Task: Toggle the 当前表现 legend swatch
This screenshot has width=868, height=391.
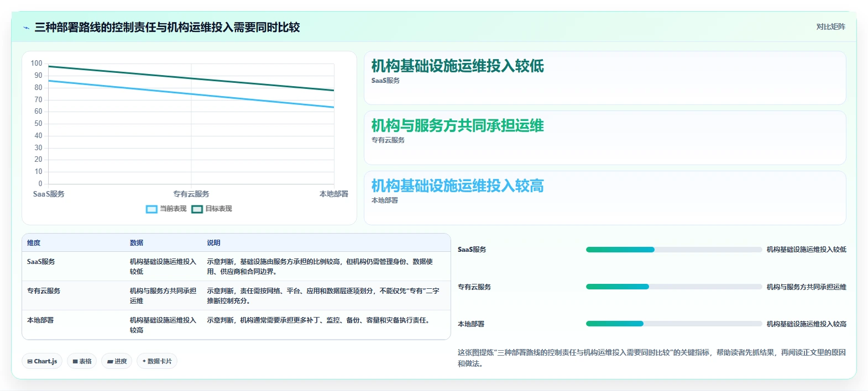Action: [x=151, y=209]
